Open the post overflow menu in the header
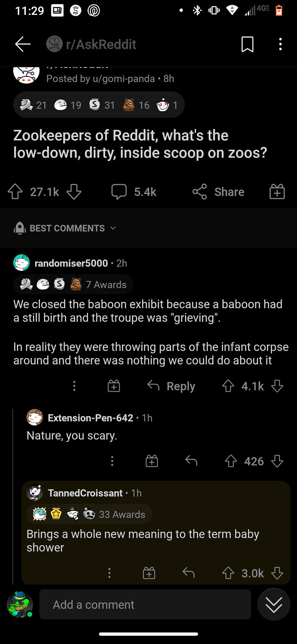The width and height of the screenshot is (297, 644). coord(280,44)
